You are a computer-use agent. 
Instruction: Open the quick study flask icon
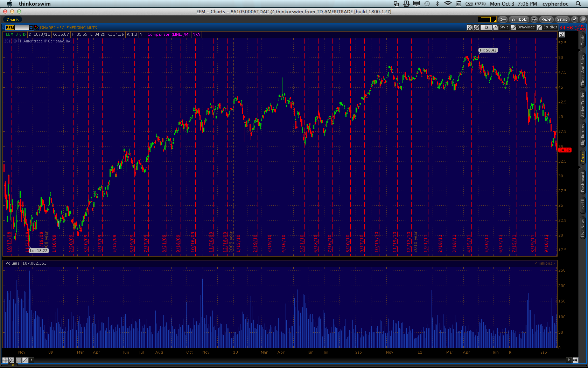[470, 27]
